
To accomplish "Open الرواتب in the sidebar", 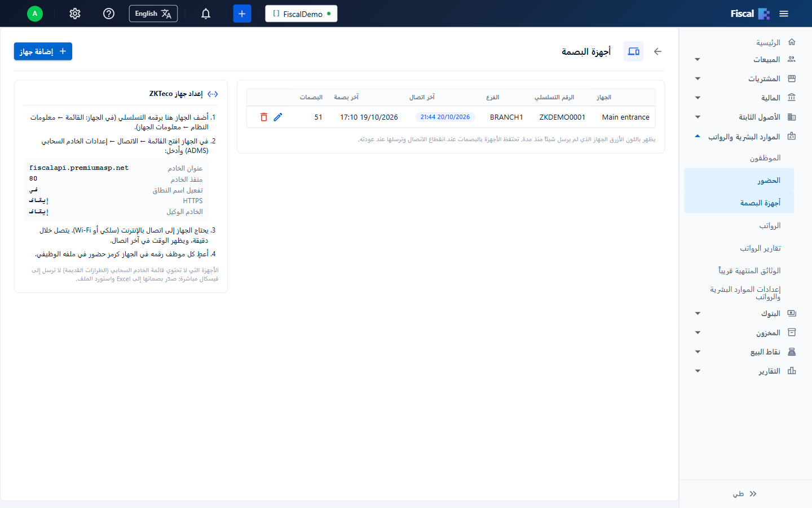I will click(x=739, y=226).
